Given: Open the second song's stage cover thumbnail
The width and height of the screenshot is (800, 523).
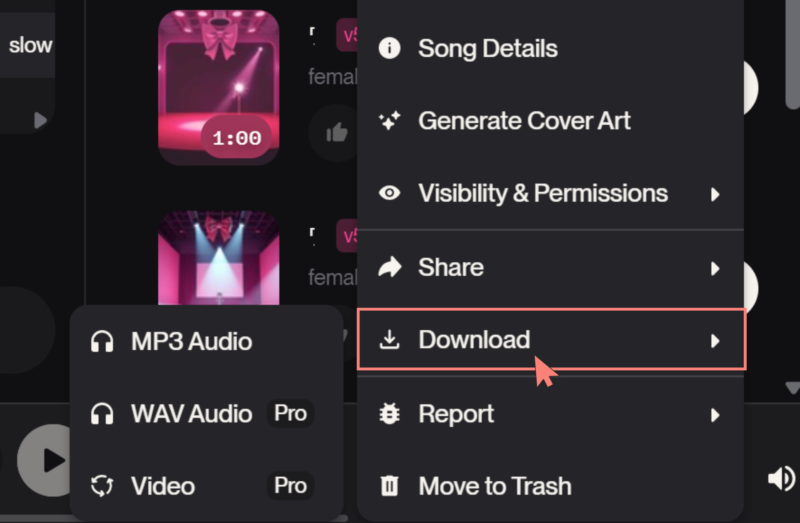Looking at the screenshot, I should click(218, 260).
